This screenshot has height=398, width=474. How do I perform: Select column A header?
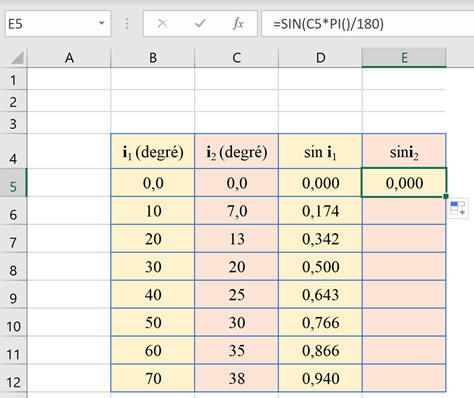click(x=69, y=58)
